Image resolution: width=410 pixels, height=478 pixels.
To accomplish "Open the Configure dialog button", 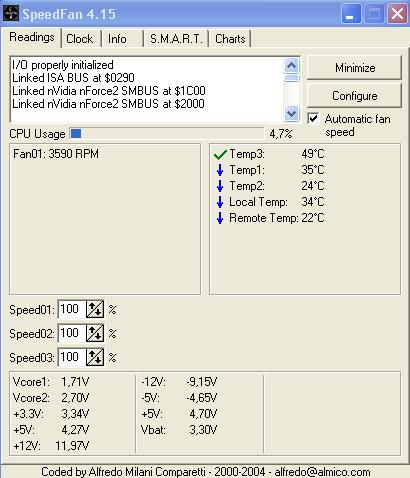I will coord(355,96).
